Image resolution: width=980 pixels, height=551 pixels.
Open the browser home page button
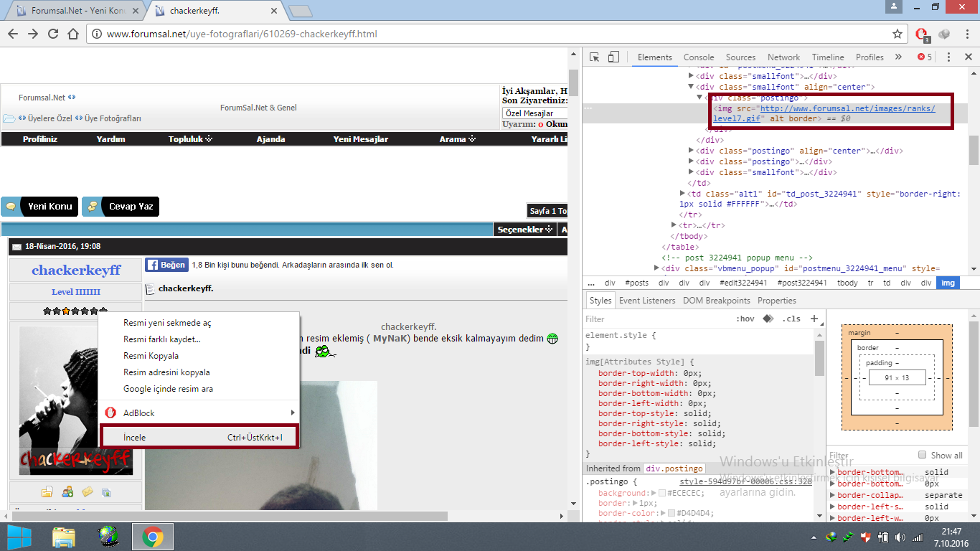(72, 34)
